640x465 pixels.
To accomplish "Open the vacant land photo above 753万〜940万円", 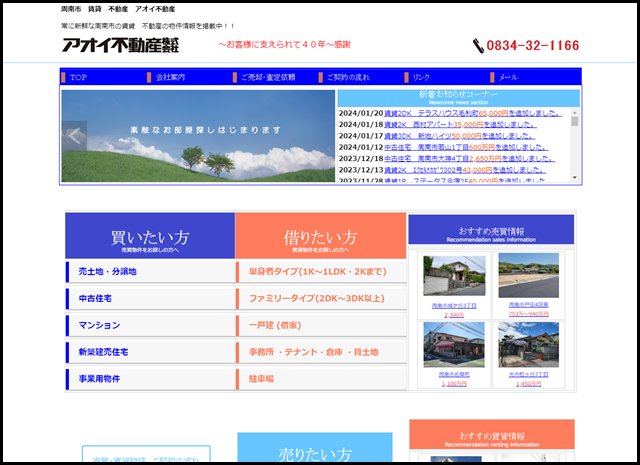I will point(529,275).
